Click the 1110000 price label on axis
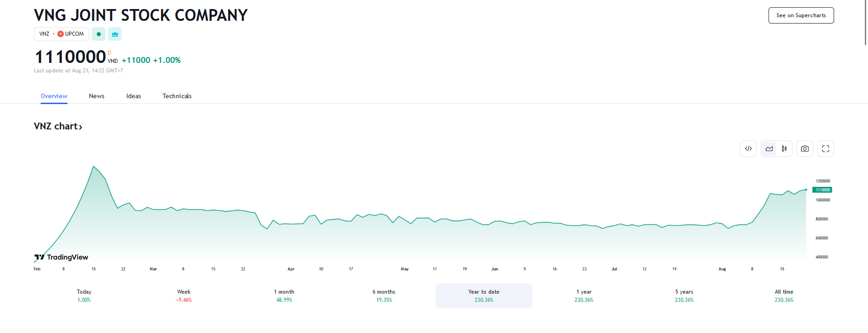Viewport: 868px width, 333px height. pyautogui.click(x=822, y=190)
